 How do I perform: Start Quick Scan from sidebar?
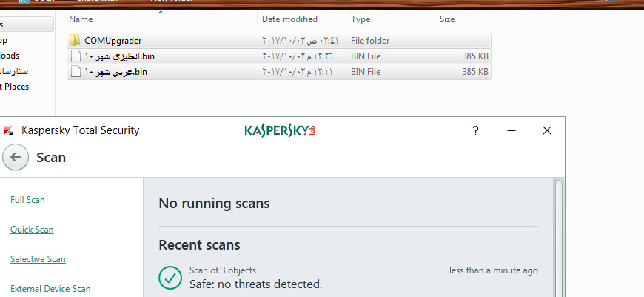click(x=32, y=230)
